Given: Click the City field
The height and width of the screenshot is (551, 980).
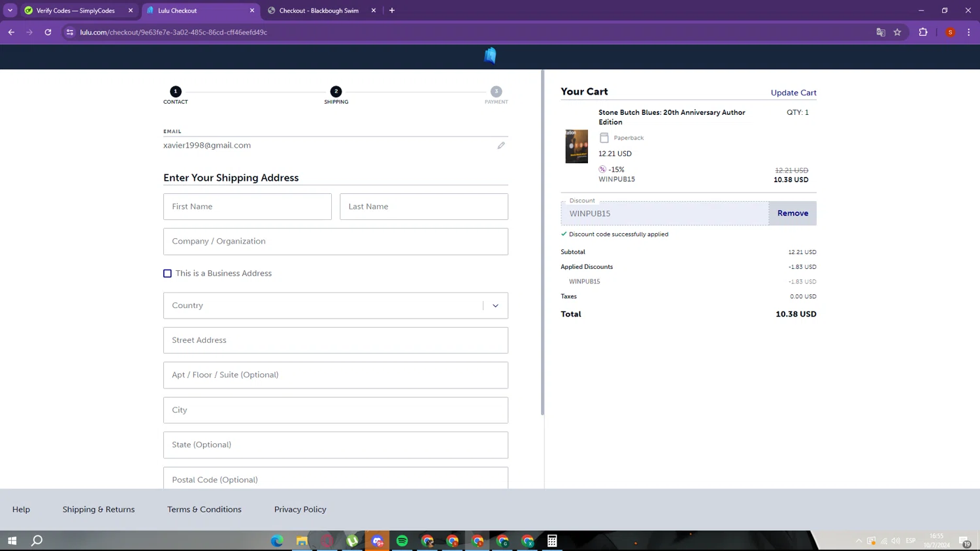Looking at the screenshot, I should [x=336, y=410].
